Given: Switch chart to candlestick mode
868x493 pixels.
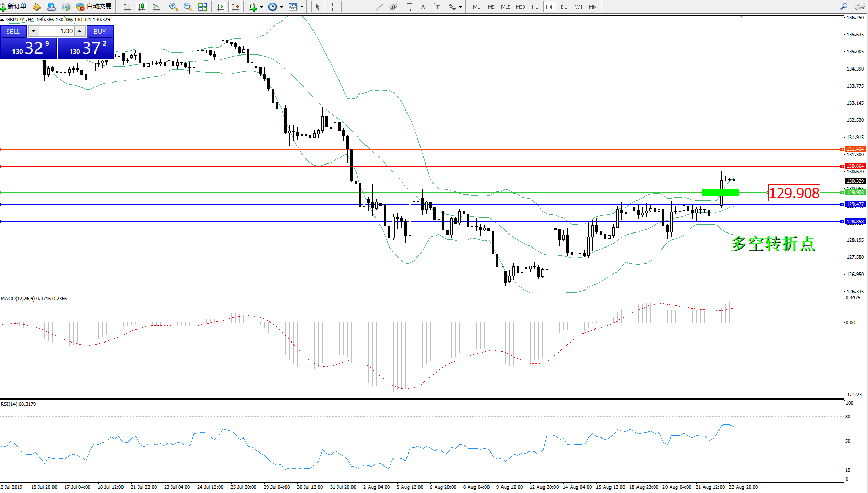Looking at the screenshot, I should (x=141, y=7).
